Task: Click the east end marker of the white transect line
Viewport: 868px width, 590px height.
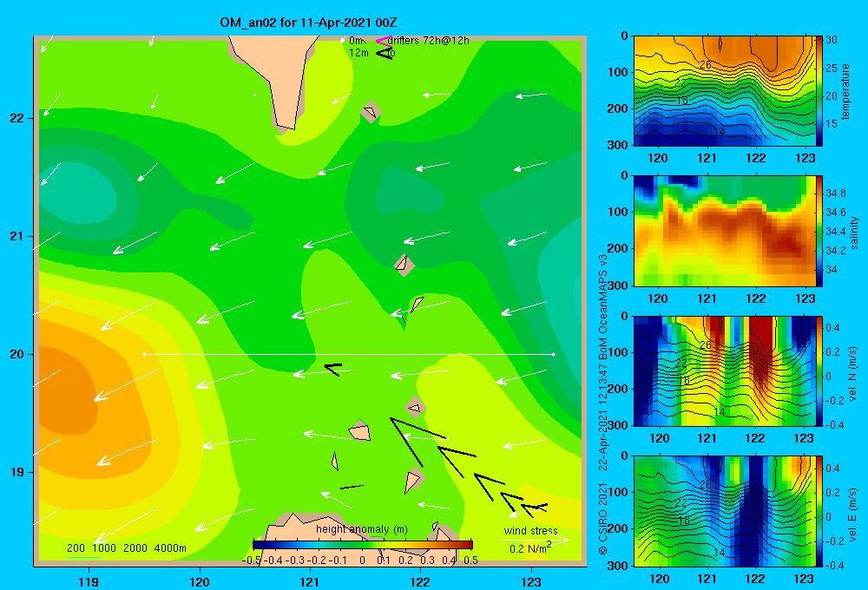Action: [x=554, y=354]
